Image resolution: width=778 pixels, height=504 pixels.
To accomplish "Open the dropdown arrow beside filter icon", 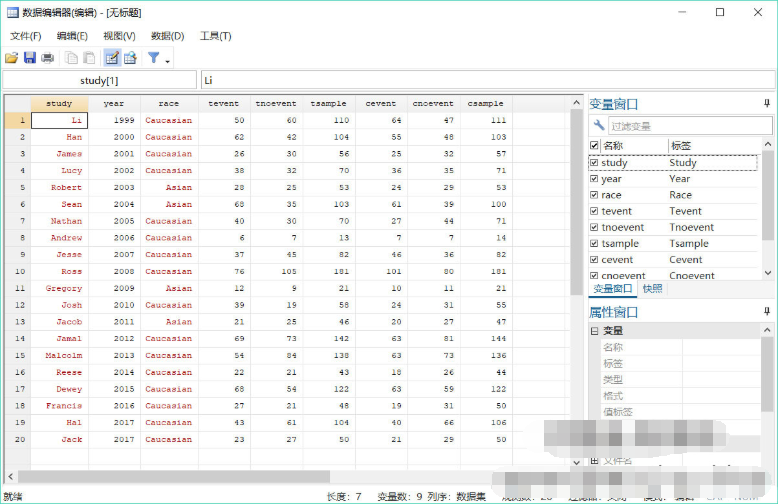I will coord(167,60).
